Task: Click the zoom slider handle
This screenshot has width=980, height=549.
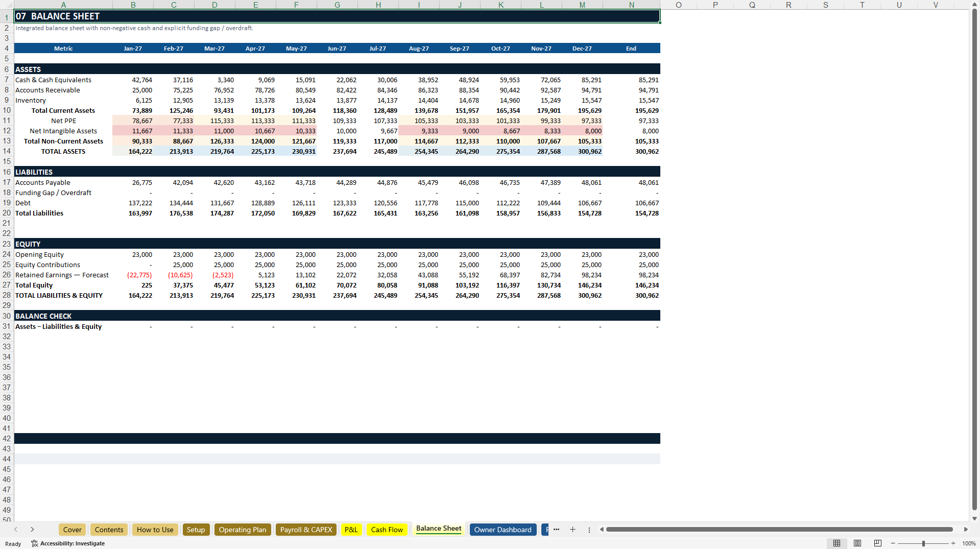Action: (923, 543)
